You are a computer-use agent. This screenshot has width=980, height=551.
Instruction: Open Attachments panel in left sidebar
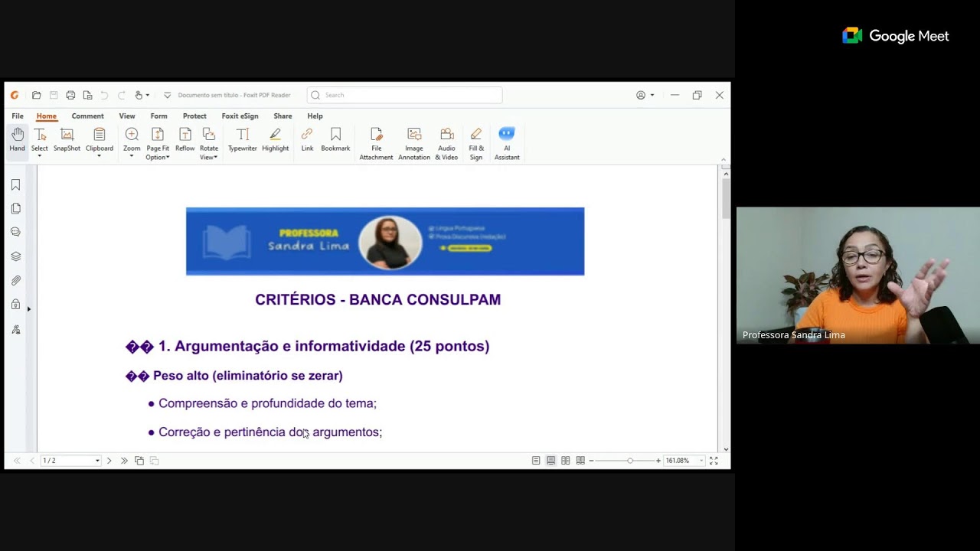tap(15, 281)
